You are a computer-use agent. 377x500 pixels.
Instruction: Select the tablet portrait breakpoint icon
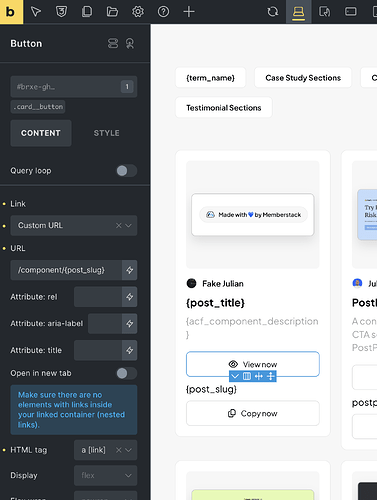(x=325, y=12)
